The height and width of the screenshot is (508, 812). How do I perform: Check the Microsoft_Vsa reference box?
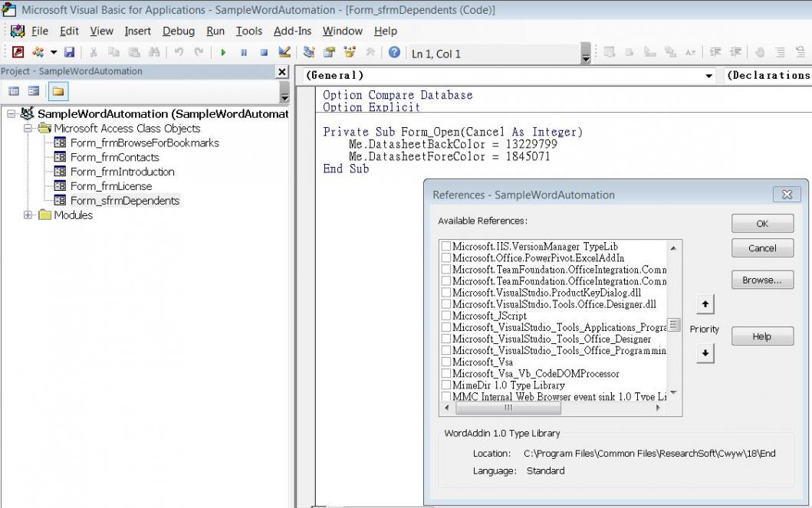pyautogui.click(x=446, y=362)
